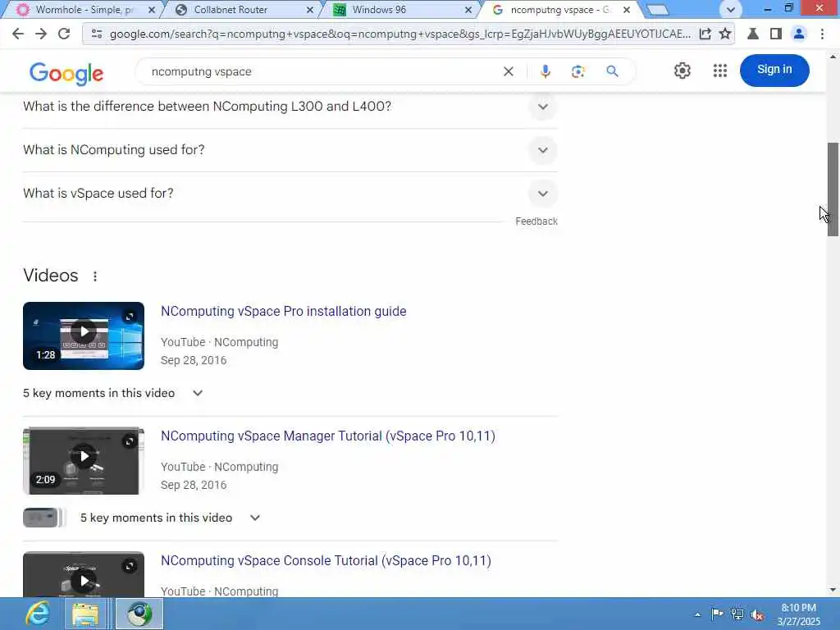The height and width of the screenshot is (630, 840).
Task: Launch Internet Explorer from taskbar
Action: 38,614
